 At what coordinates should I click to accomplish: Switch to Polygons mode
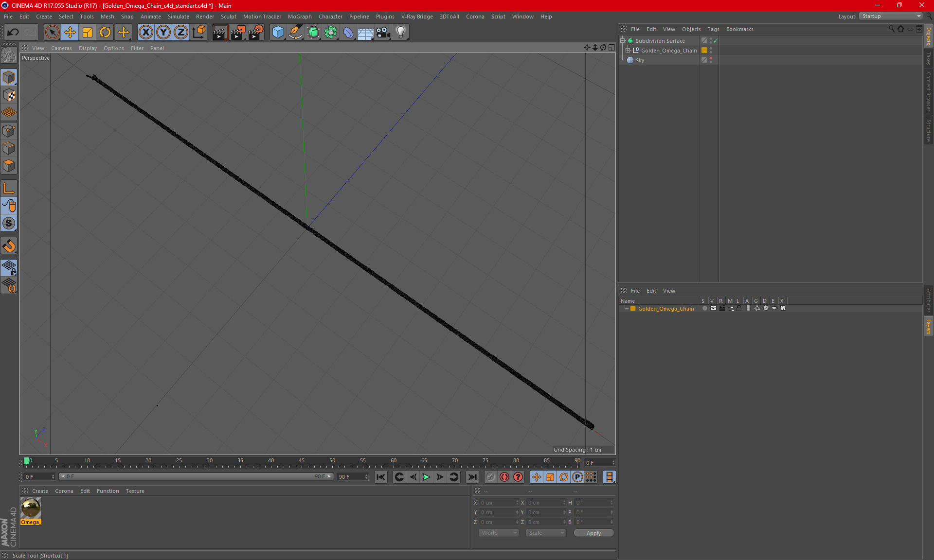(x=9, y=166)
